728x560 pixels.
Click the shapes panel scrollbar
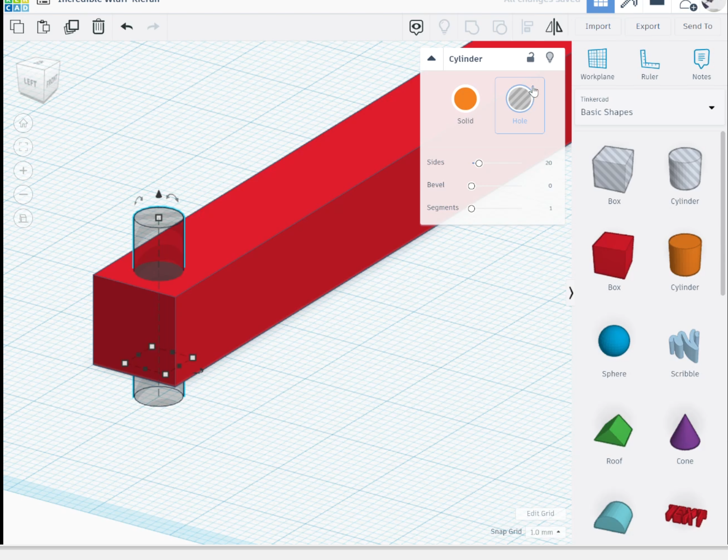coord(723,213)
